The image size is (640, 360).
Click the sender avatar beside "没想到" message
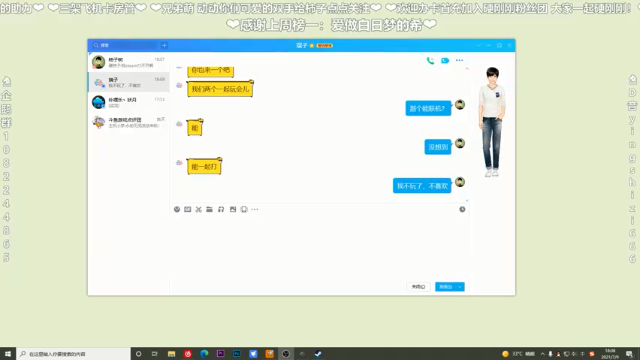pos(460,143)
